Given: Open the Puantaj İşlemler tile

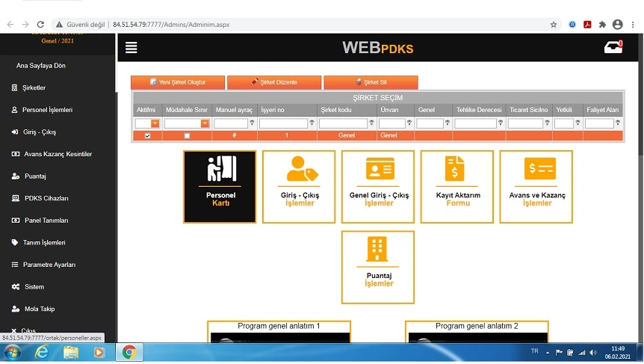Looking at the screenshot, I should point(378,267).
